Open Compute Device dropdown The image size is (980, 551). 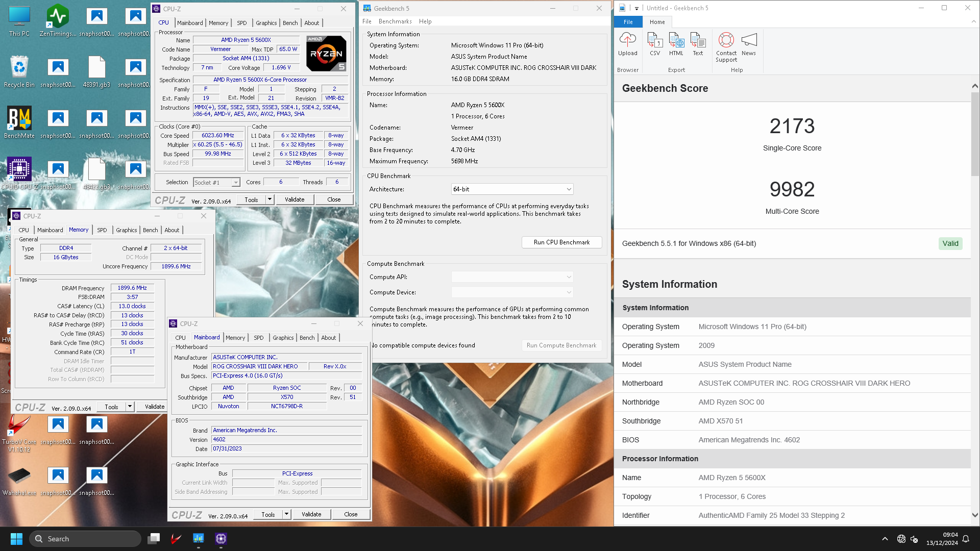coord(512,292)
